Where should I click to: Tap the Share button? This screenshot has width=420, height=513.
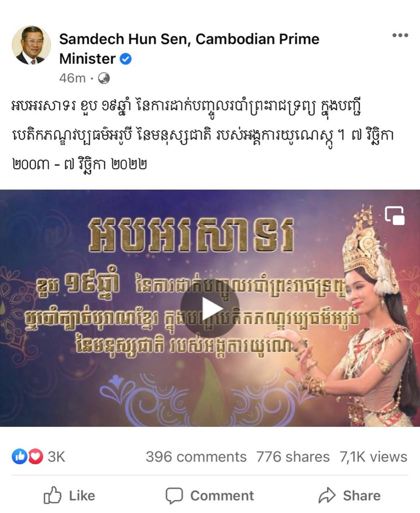[350, 496]
